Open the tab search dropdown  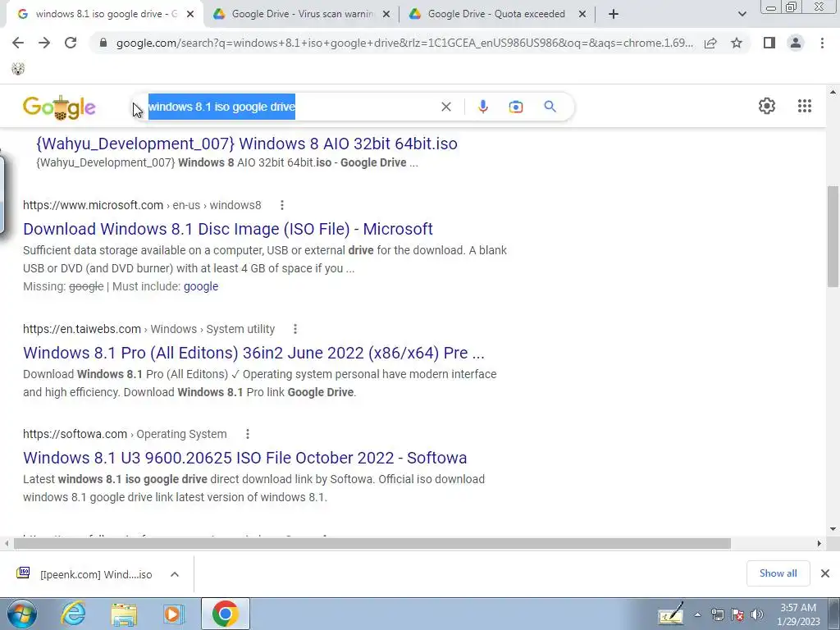pyautogui.click(x=742, y=15)
